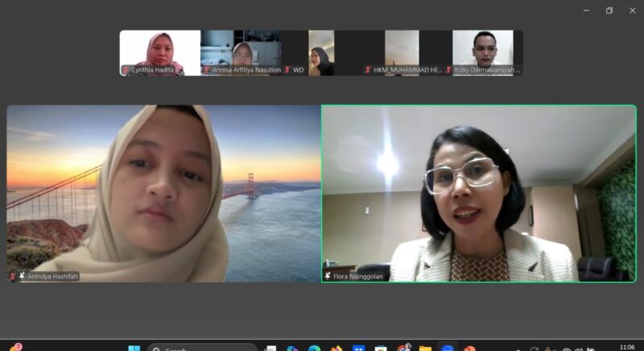Select Cynthia Hadita's video thumbnail
Screen dimensions: 644x351
[x=160, y=48]
